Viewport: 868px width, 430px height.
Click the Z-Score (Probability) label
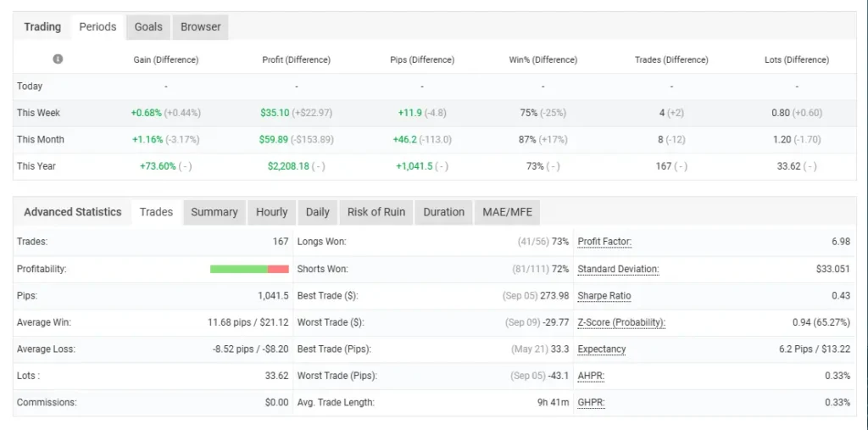pyautogui.click(x=620, y=323)
